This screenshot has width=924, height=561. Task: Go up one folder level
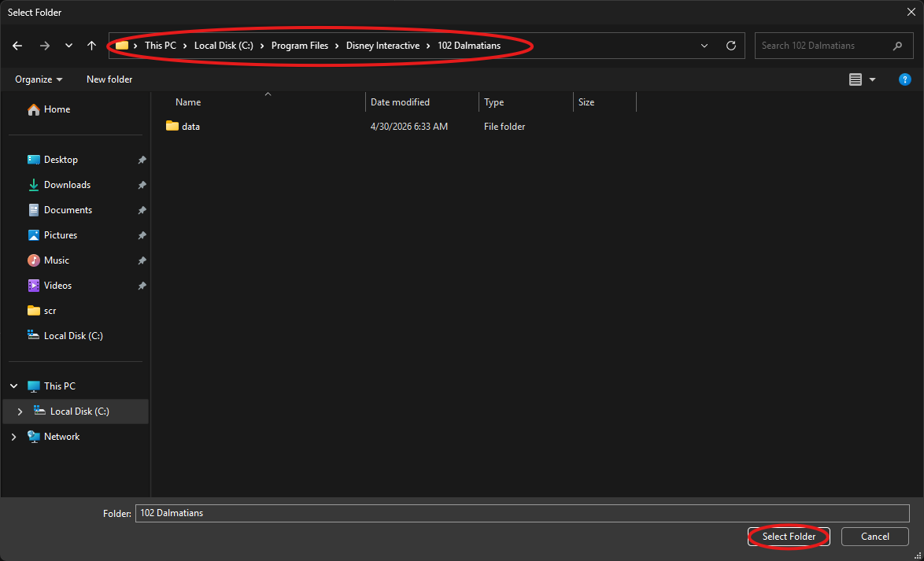pyautogui.click(x=91, y=46)
